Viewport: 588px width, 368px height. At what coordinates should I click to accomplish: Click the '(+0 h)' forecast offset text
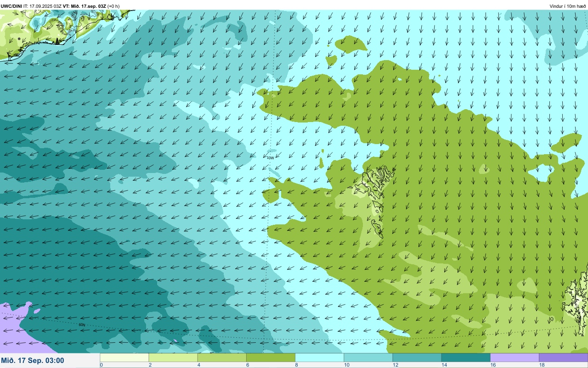[113, 6]
